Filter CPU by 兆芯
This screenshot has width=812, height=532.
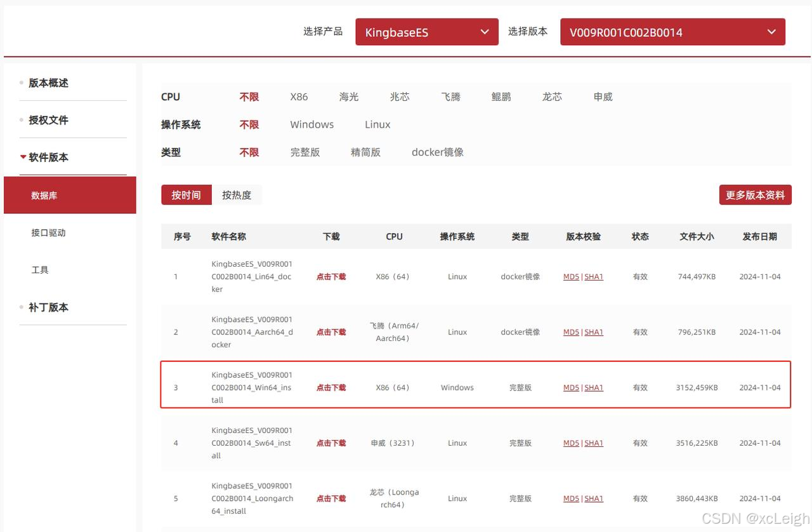400,96
